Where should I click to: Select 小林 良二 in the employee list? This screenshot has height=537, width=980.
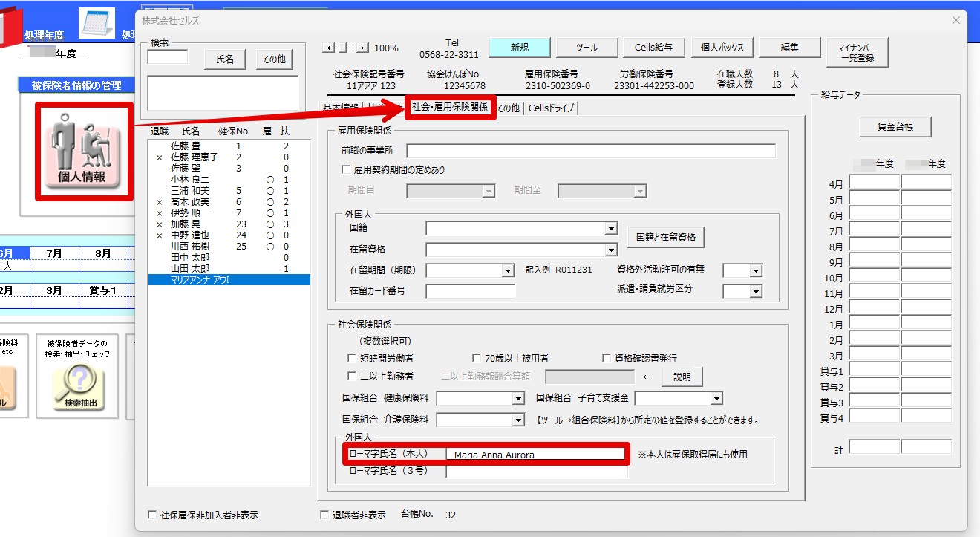tap(229, 180)
